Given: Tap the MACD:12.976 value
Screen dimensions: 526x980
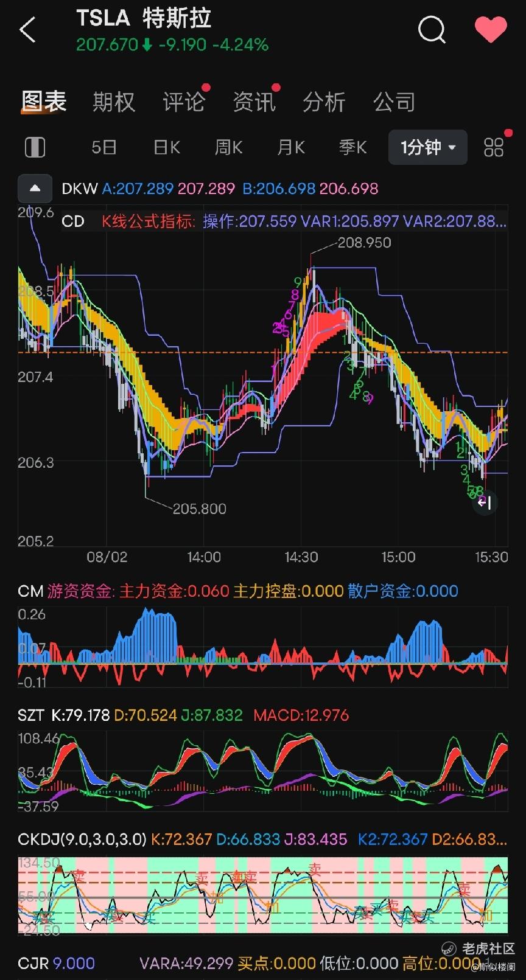Looking at the screenshot, I should tap(301, 715).
